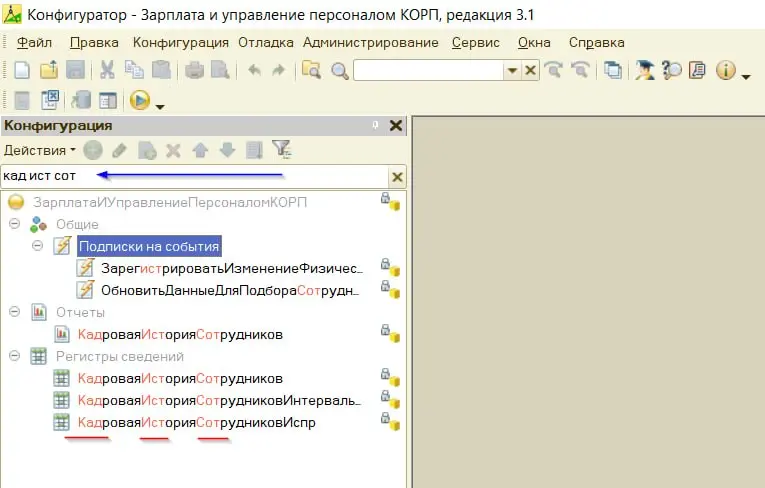Open the Администрирование menu
This screenshot has height=488, width=765.
370,43
